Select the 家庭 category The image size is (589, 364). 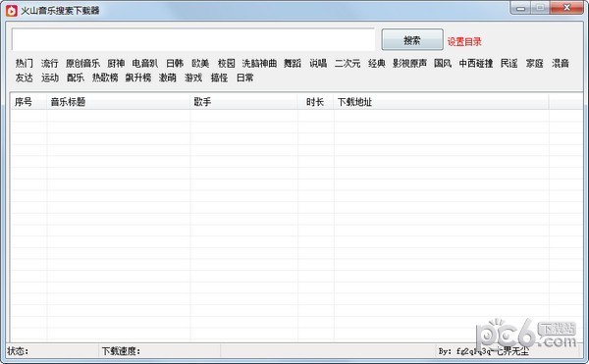coord(535,63)
